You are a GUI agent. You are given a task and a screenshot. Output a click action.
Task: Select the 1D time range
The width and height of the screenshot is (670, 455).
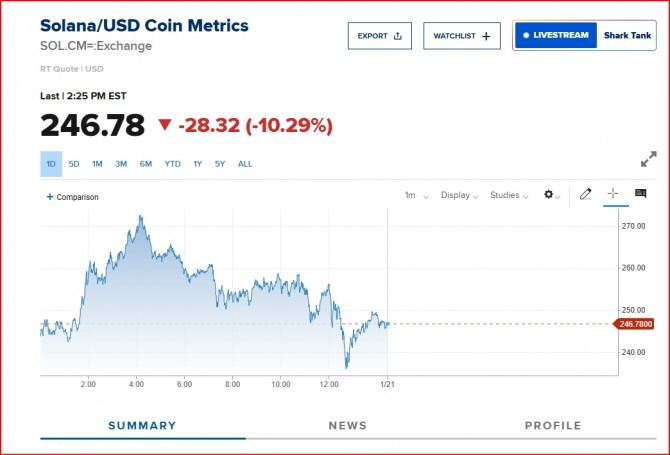[51, 163]
